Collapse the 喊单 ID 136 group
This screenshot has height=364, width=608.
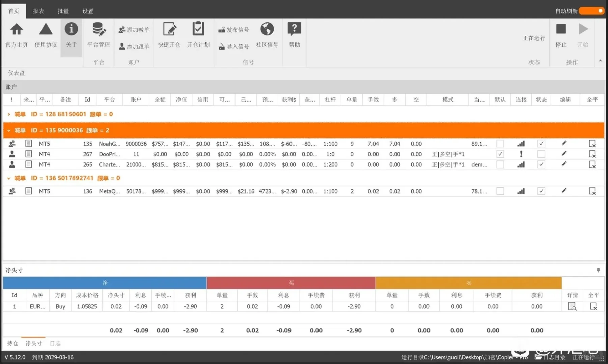coord(9,178)
